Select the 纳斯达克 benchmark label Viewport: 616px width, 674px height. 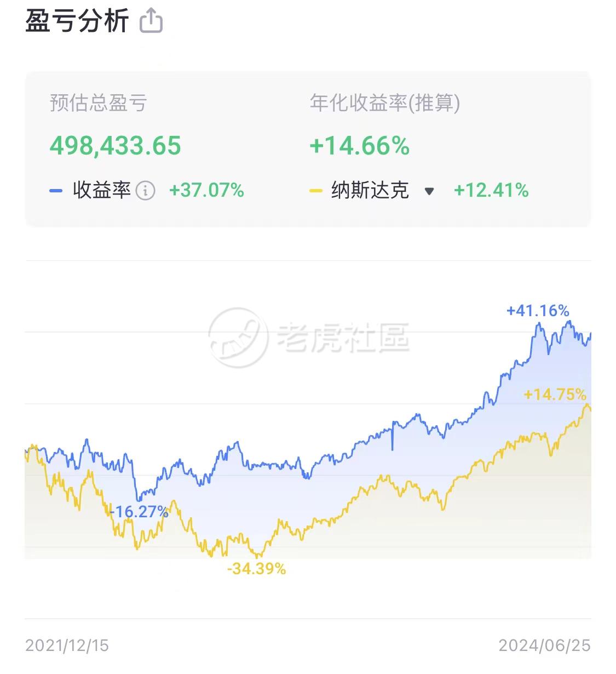point(370,190)
